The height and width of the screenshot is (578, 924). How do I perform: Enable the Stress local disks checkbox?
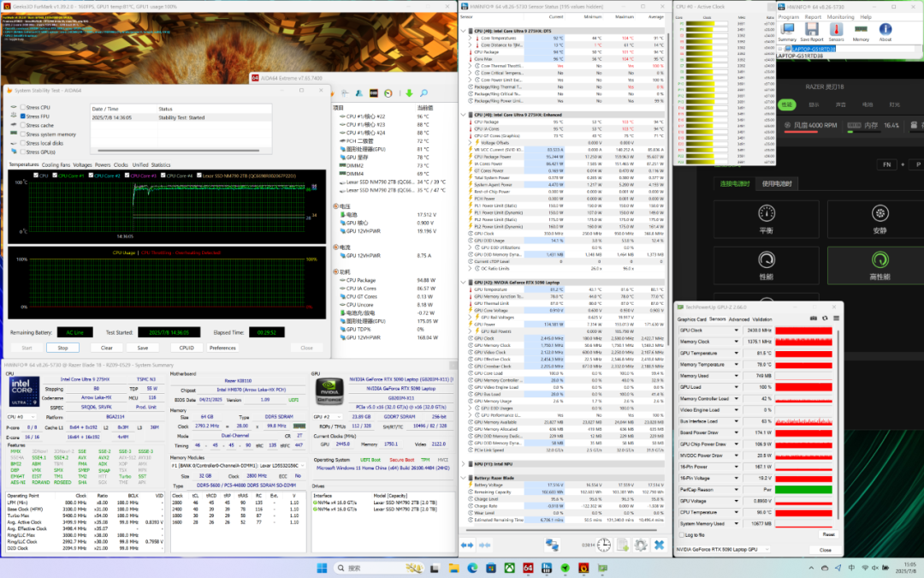coord(23,143)
